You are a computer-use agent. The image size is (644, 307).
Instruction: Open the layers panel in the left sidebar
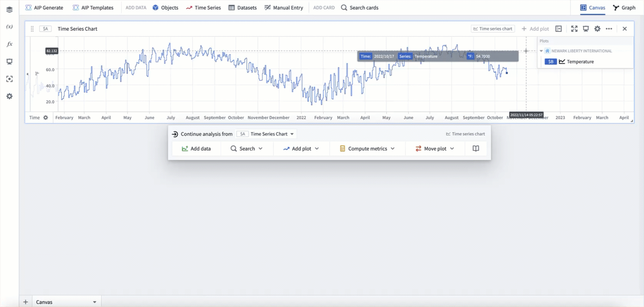pos(9,10)
